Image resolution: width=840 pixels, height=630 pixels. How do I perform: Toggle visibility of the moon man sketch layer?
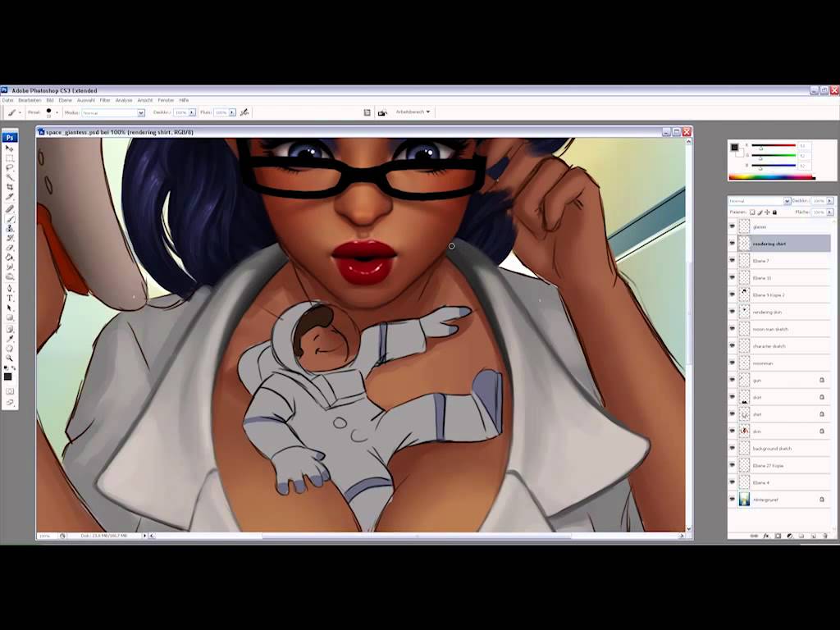[733, 328]
